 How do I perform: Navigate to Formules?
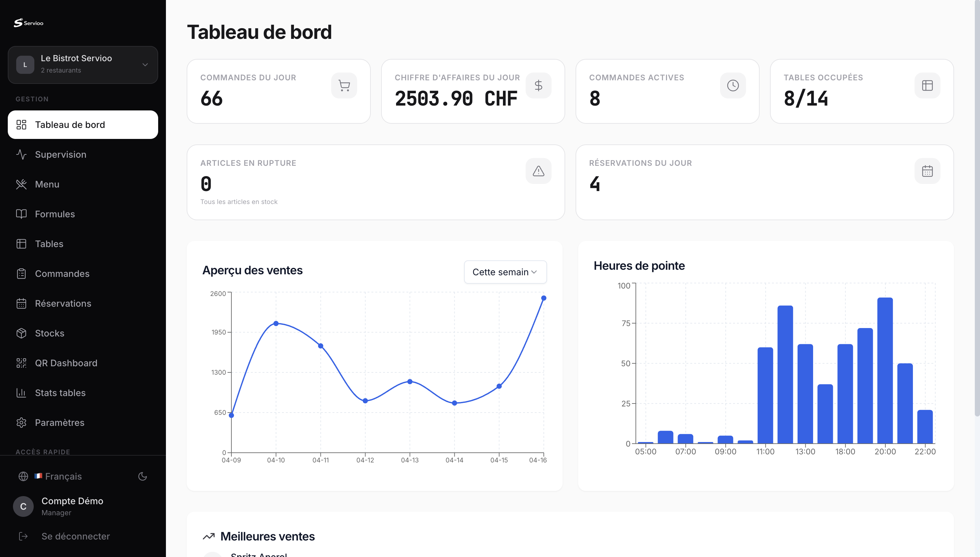click(x=83, y=214)
